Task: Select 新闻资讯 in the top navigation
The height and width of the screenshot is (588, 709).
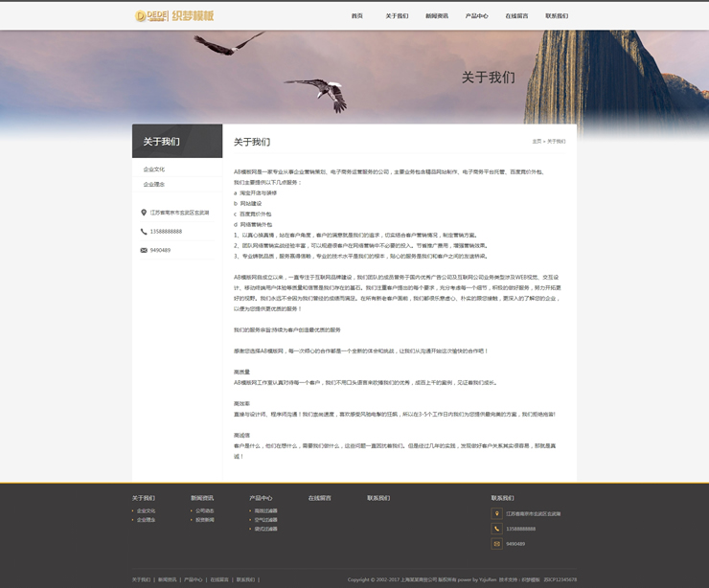Action: pos(437,16)
